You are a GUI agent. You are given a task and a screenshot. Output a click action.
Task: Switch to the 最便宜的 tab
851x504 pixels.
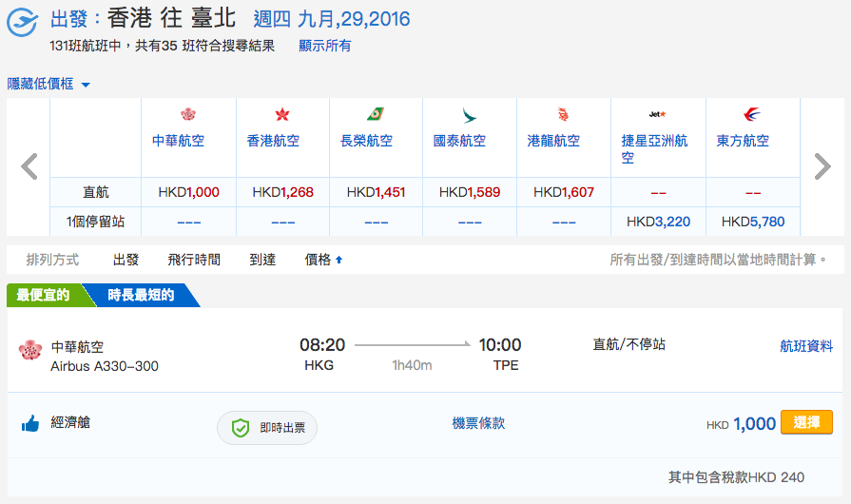[x=44, y=295]
